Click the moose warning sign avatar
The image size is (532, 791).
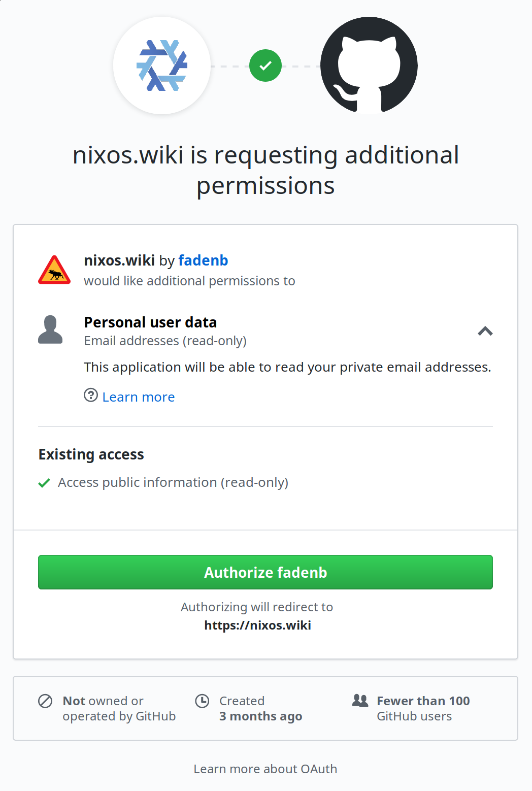point(54,270)
